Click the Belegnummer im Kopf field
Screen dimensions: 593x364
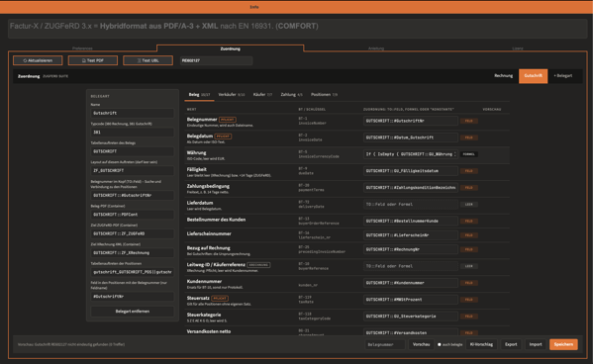click(x=132, y=196)
